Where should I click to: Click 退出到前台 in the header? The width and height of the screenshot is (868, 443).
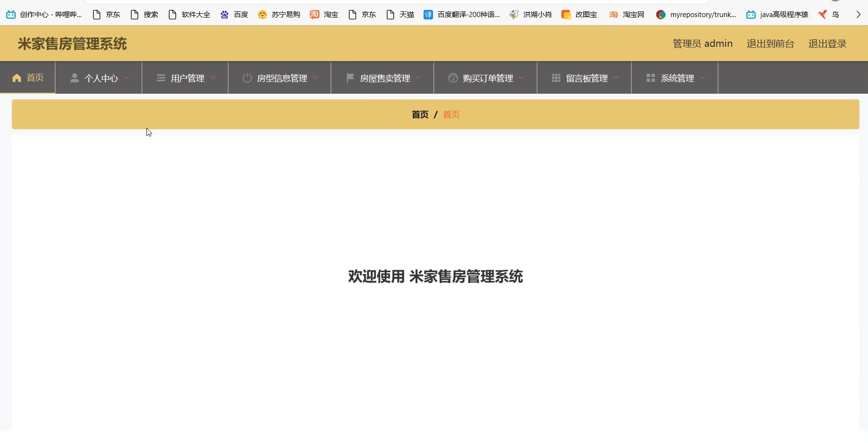[770, 44]
